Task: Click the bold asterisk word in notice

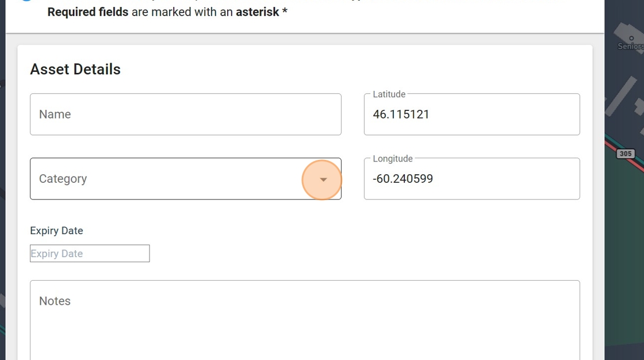Action: (258, 12)
